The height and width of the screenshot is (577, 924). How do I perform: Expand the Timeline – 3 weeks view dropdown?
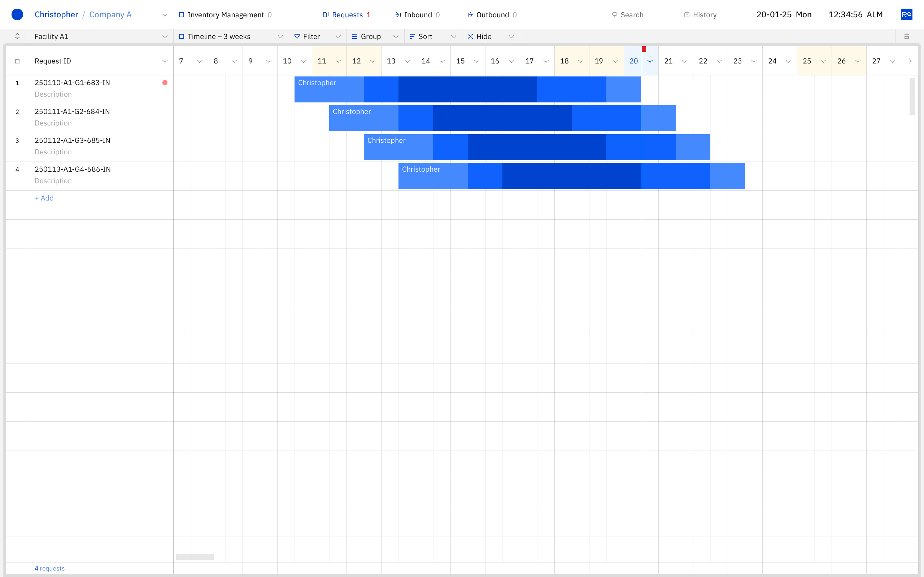[x=280, y=37]
